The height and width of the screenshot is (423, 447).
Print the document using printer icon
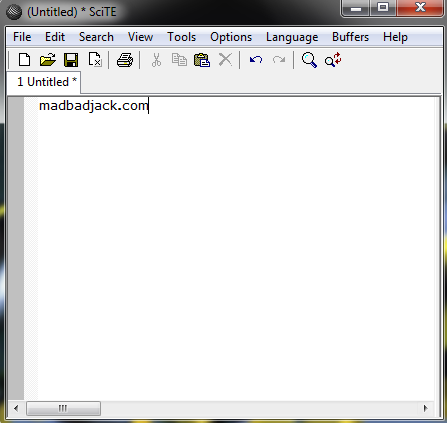point(125,60)
